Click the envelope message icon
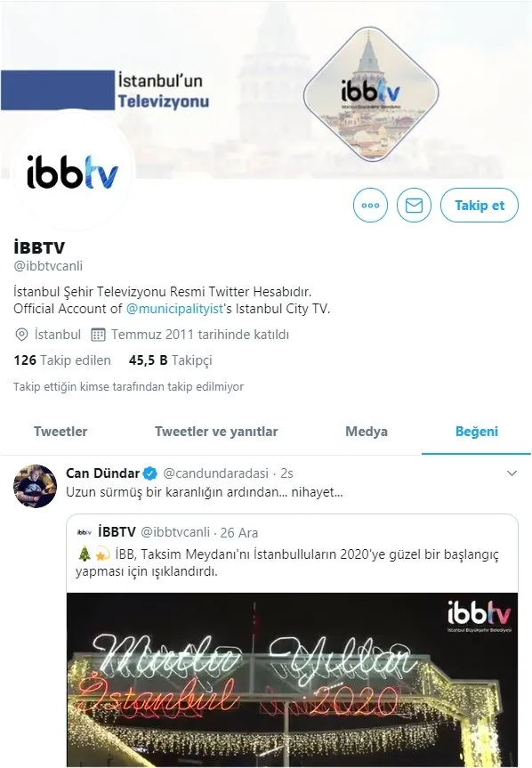This screenshot has width=532, height=768. (414, 206)
